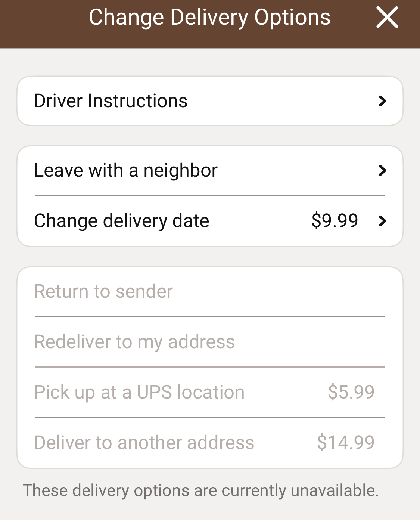Click the $5.99 UPS pickup price
420x520 pixels.
pos(351,392)
